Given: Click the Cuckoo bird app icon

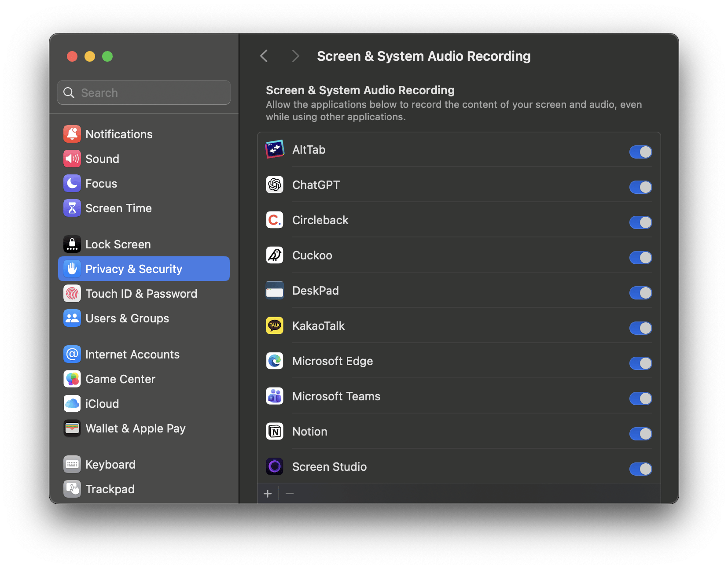Looking at the screenshot, I should (275, 255).
